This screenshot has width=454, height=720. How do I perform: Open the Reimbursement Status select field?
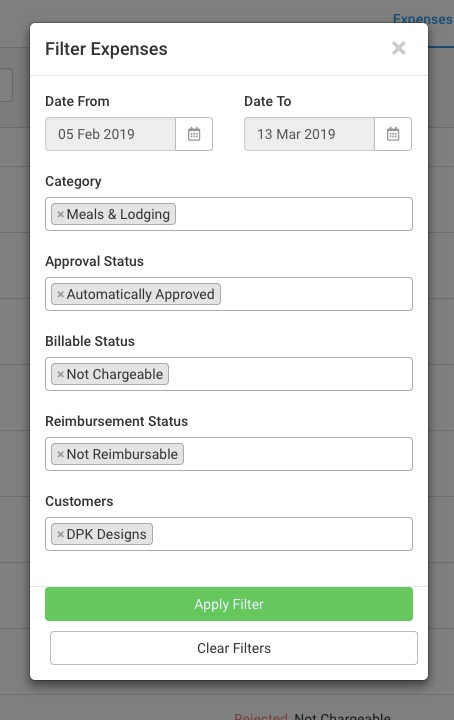click(x=229, y=454)
